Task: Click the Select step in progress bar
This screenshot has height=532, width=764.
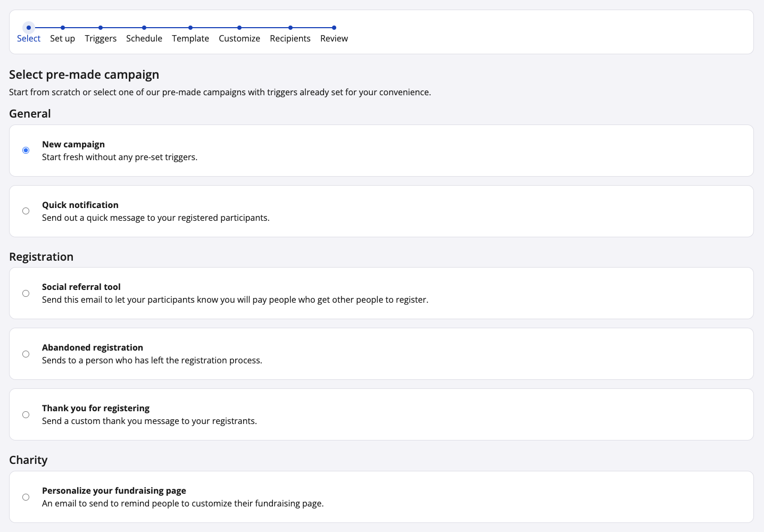Action: pos(29,33)
